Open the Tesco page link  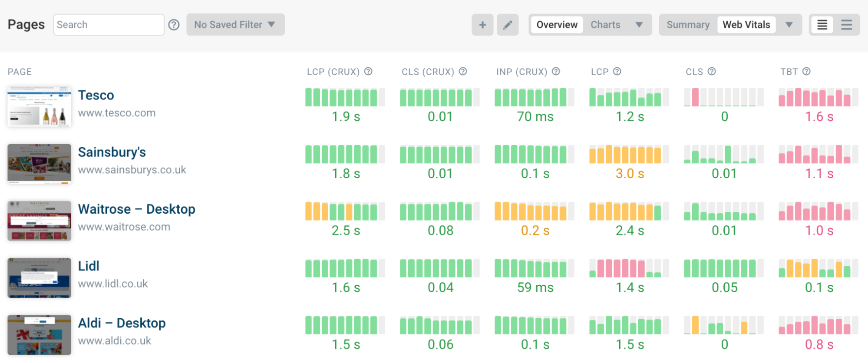[96, 95]
